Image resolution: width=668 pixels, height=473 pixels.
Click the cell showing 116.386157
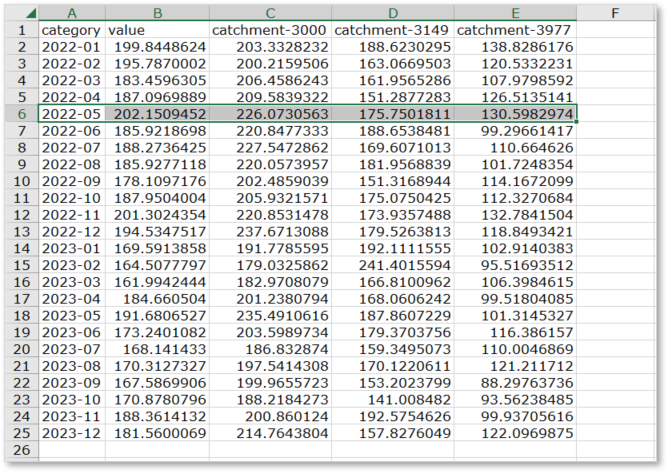pos(515,333)
